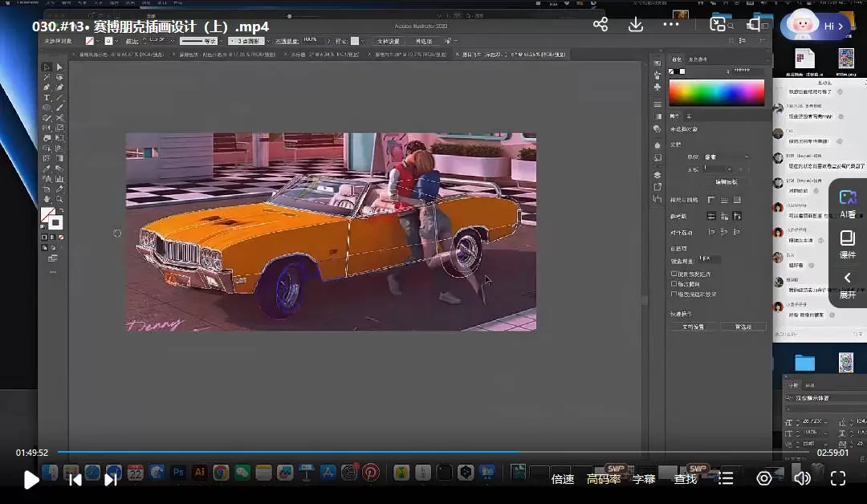Toggle the first checkbox under 首选项
Image resolution: width=867 pixels, height=504 pixels.
[674, 274]
